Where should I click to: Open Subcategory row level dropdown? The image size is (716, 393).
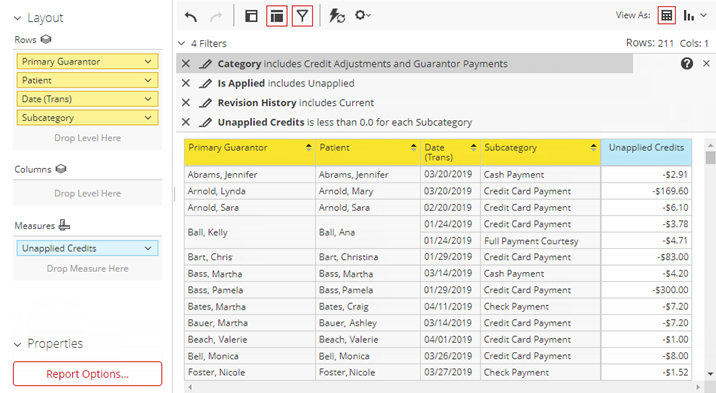148,117
